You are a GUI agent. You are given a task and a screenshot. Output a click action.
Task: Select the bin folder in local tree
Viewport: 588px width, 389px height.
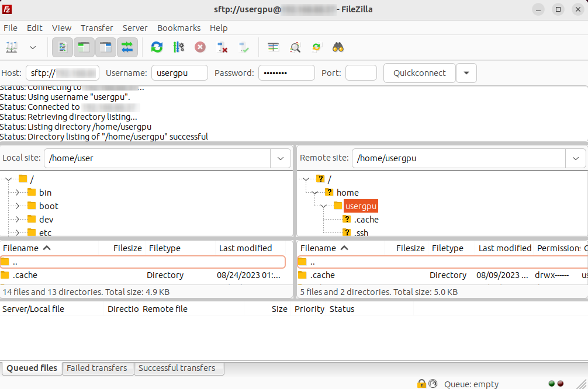[x=45, y=193]
